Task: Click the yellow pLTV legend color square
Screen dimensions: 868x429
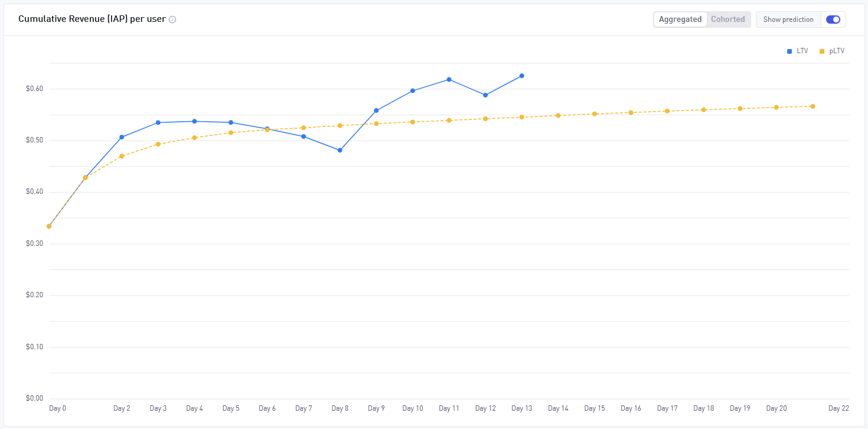Action: click(x=822, y=51)
